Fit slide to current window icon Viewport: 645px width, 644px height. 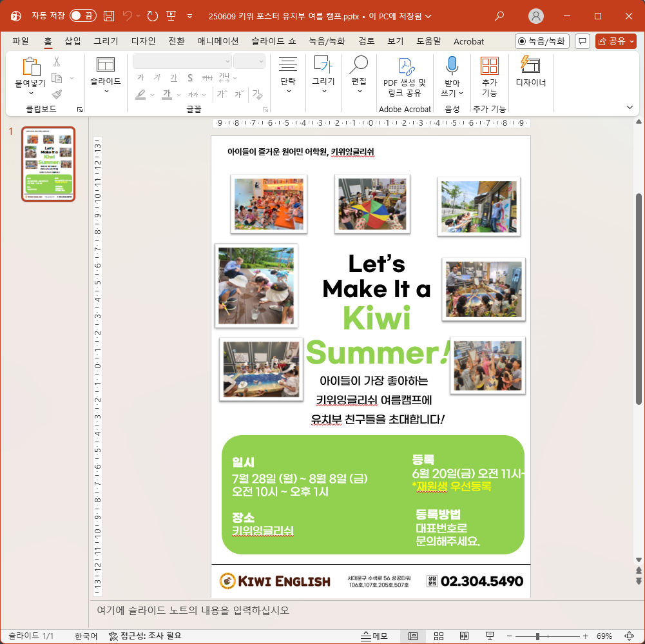[629, 636]
